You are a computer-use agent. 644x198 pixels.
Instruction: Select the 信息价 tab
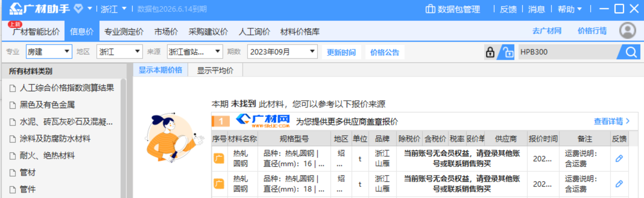pos(82,31)
